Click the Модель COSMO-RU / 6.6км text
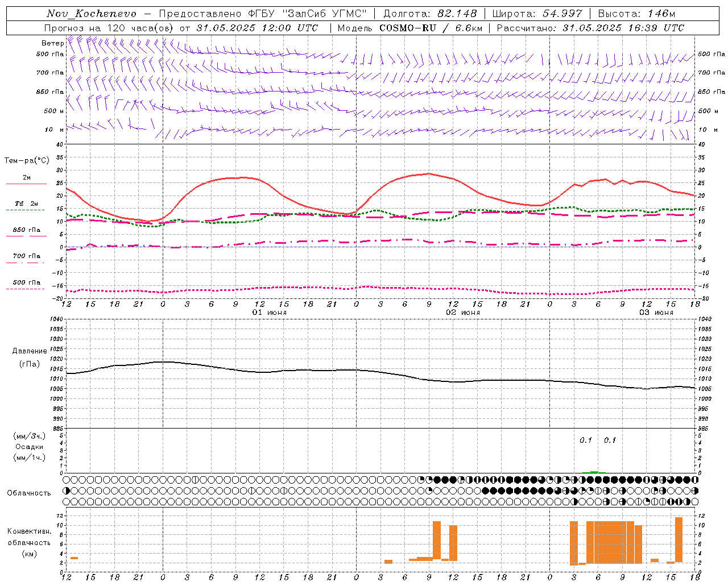Viewport: 728px width, 582px height. click(410, 28)
